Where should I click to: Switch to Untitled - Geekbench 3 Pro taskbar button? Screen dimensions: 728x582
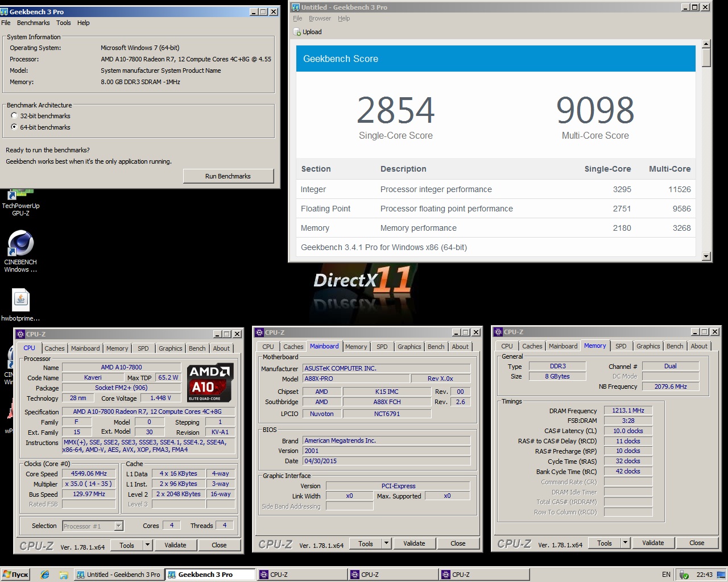[119, 575]
